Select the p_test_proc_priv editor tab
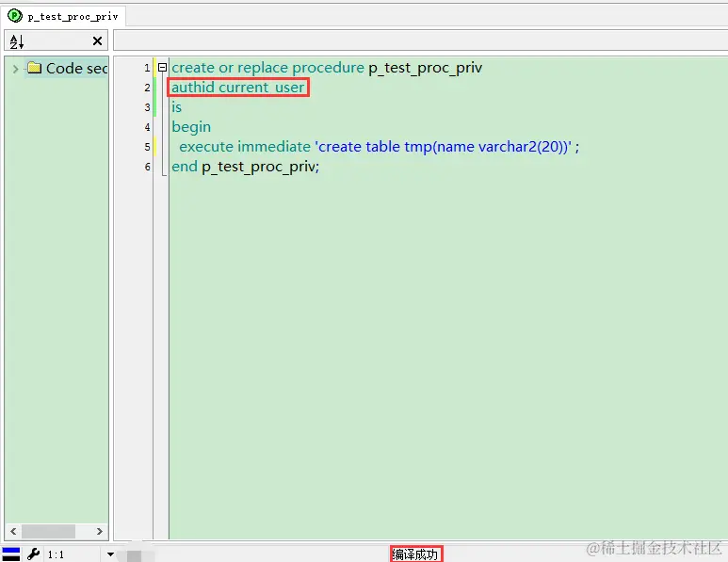The image size is (728, 562). tap(64, 16)
